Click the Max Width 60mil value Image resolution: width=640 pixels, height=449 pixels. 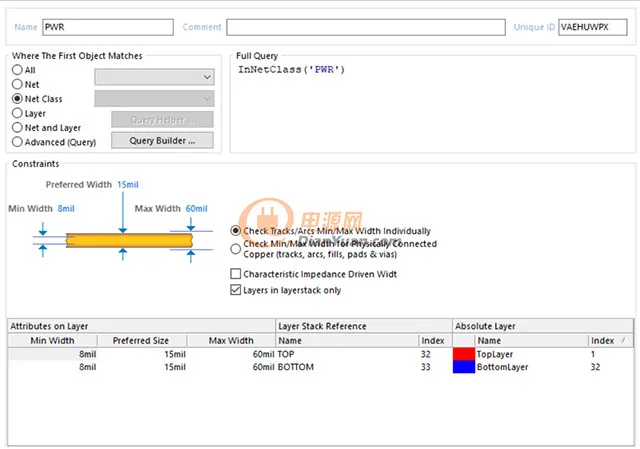click(196, 209)
